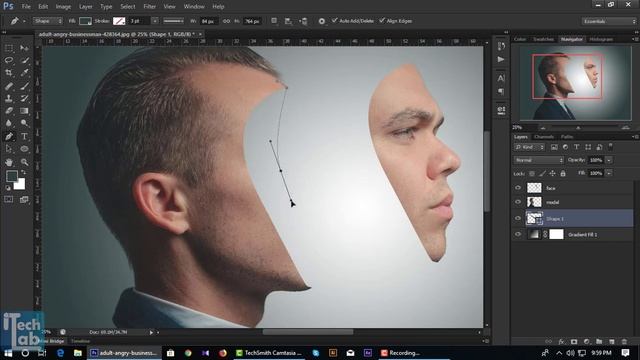Reset default foreground and background colors
Viewport: 640px width, 360px height.
[8, 188]
